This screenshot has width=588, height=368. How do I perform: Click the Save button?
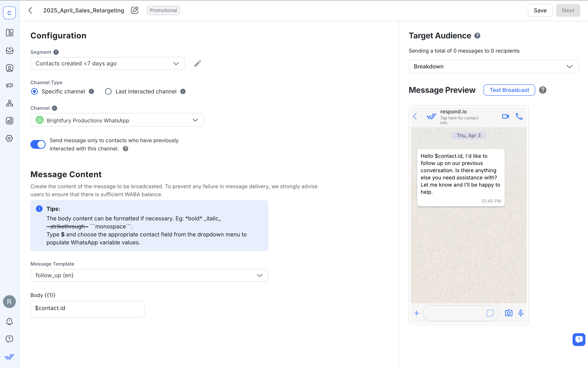pos(540,10)
